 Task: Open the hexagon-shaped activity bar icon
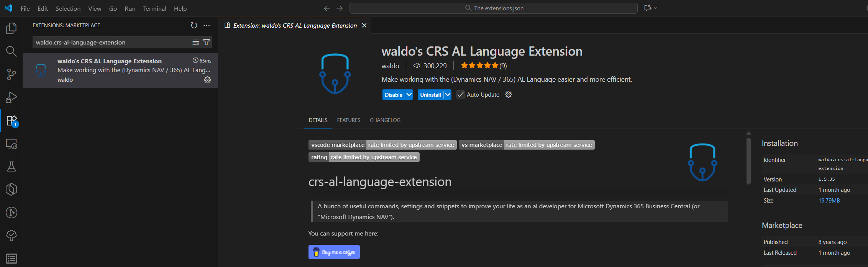[x=11, y=190]
